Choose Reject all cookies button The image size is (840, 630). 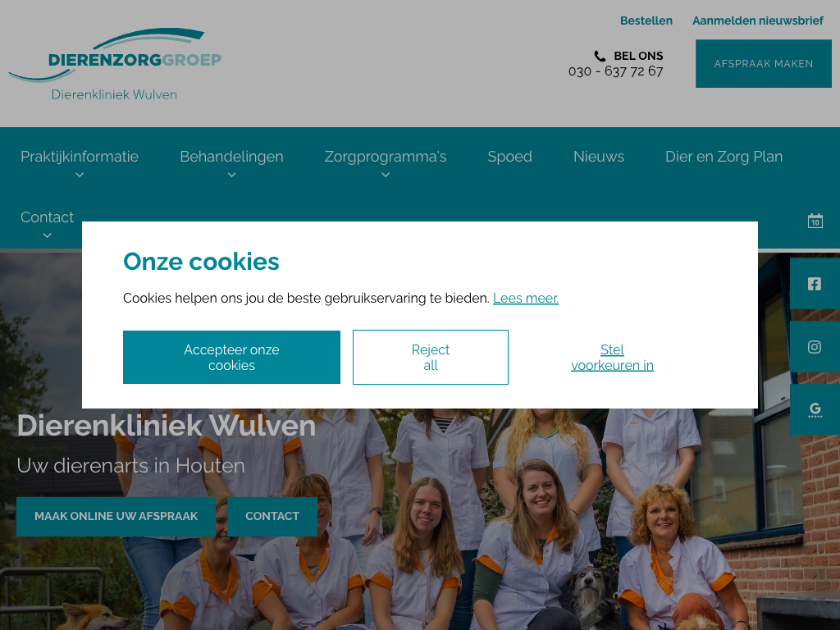(430, 358)
